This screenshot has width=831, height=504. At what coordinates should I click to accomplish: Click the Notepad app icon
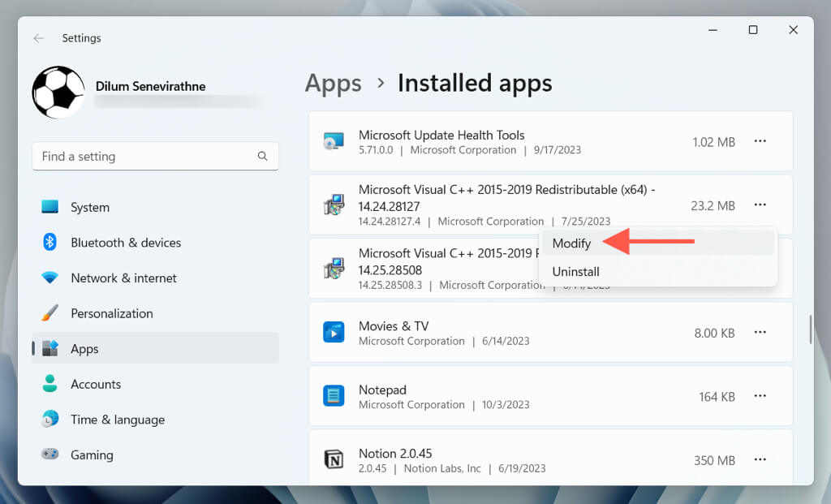(334, 396)
